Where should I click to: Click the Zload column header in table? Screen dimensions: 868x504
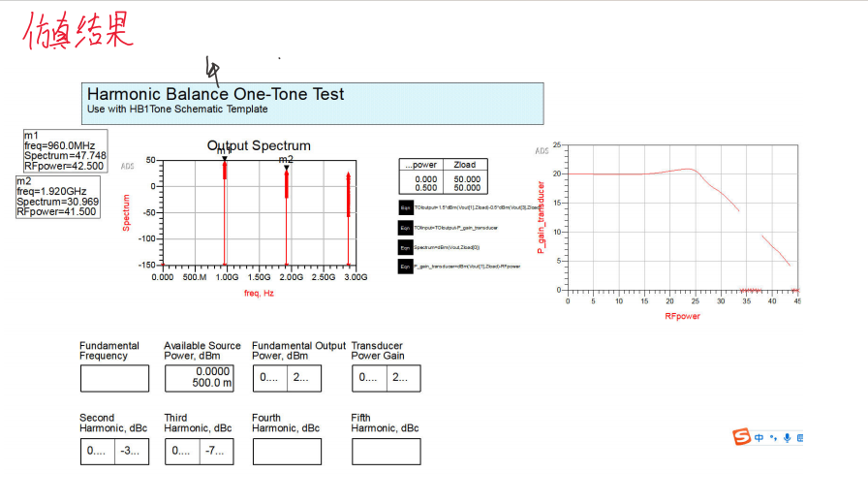click(x=465, y=165)
